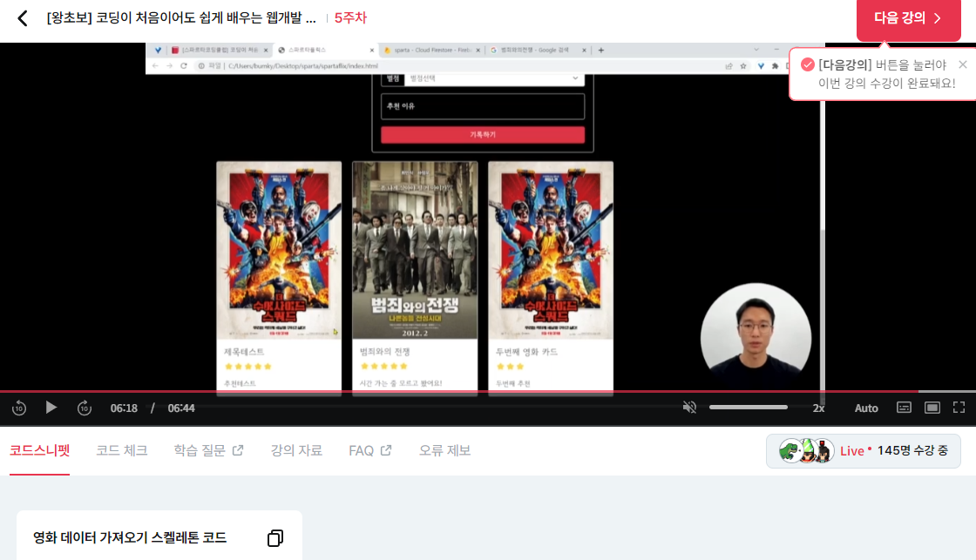Click the sparta - Cloud Firestore browser tab
976x560 pixels.
[x=430, y=51]
